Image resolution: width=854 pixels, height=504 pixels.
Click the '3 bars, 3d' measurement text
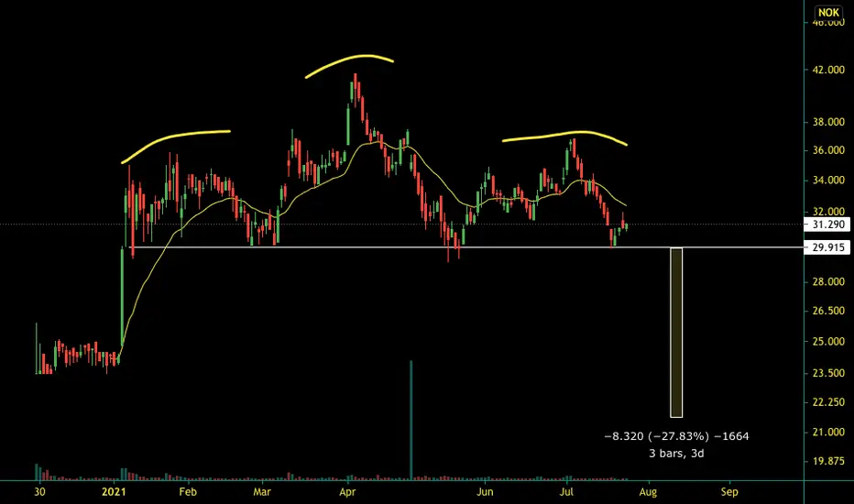pos(676,454)
